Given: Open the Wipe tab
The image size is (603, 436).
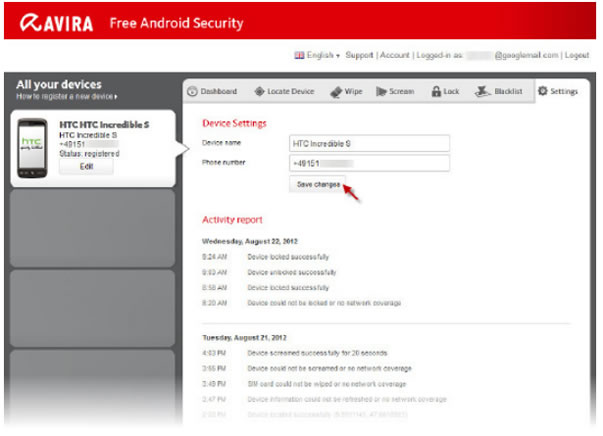Looking at the screenshot, I should (346, 92).
